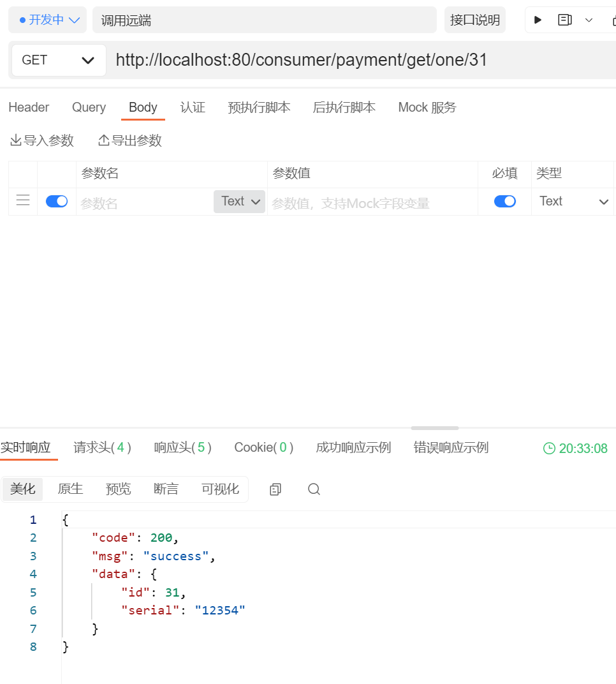Click the 参数值 column header
The image size is (616, 684).
[291, 174]
